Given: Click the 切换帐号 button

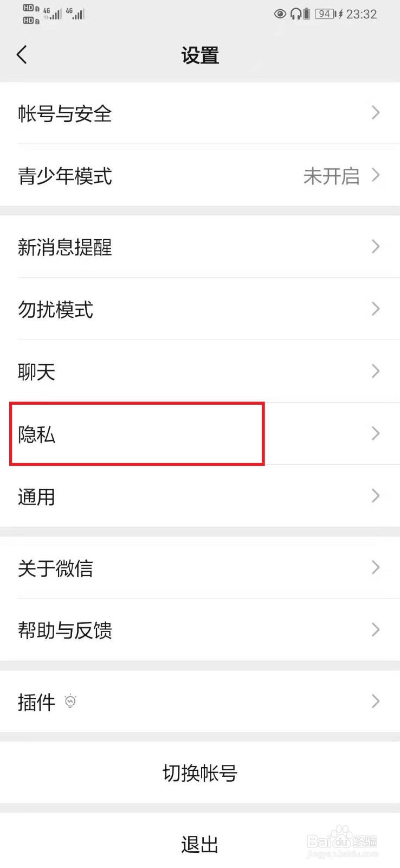Looking at the screenshot, I should pyautogui.click(x=200, y=773).
